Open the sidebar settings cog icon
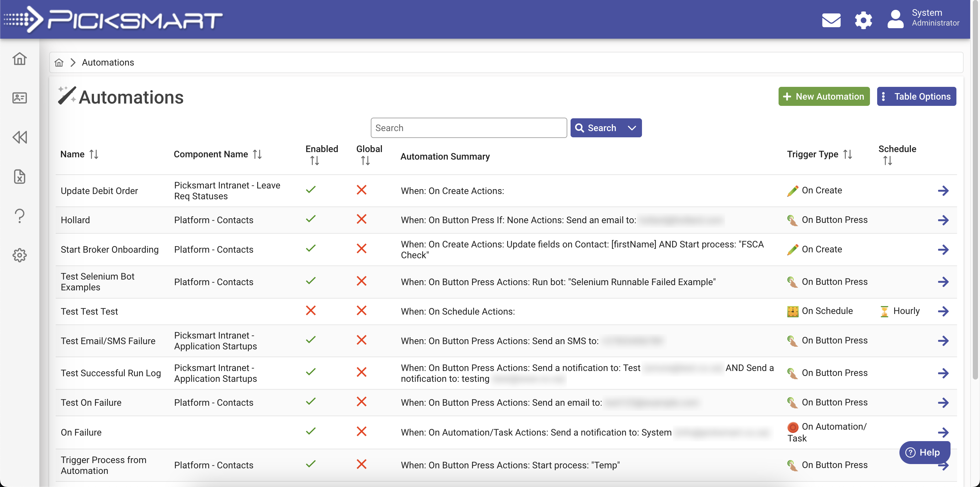Viewport: 980px width, 487px height. (19, 255)
